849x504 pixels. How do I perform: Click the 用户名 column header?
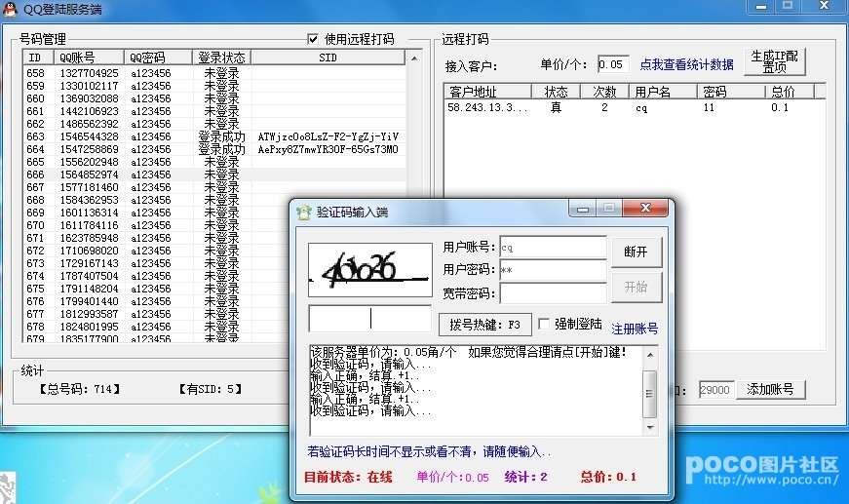pos(663,92)
